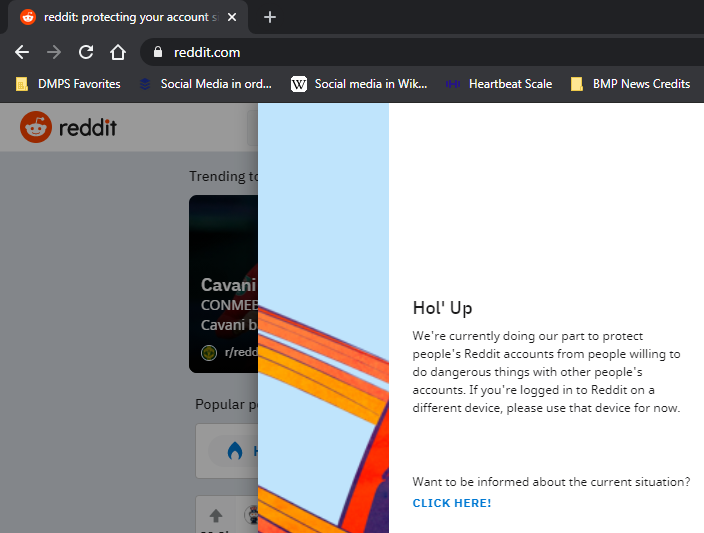The height and width of the screenshot is (533, 704).
Task: Click the browser forward arrow
Action: pyautogui.click(x=54, y=53)
